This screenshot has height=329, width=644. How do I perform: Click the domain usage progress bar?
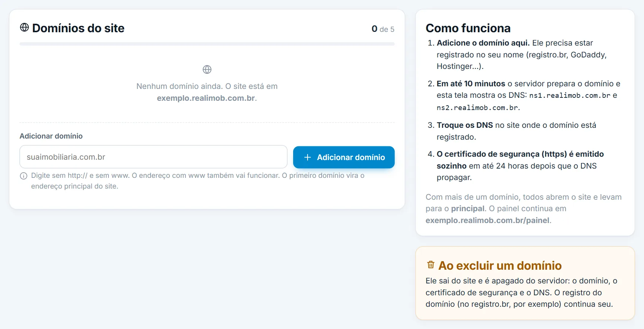click(x=207, y=44)
